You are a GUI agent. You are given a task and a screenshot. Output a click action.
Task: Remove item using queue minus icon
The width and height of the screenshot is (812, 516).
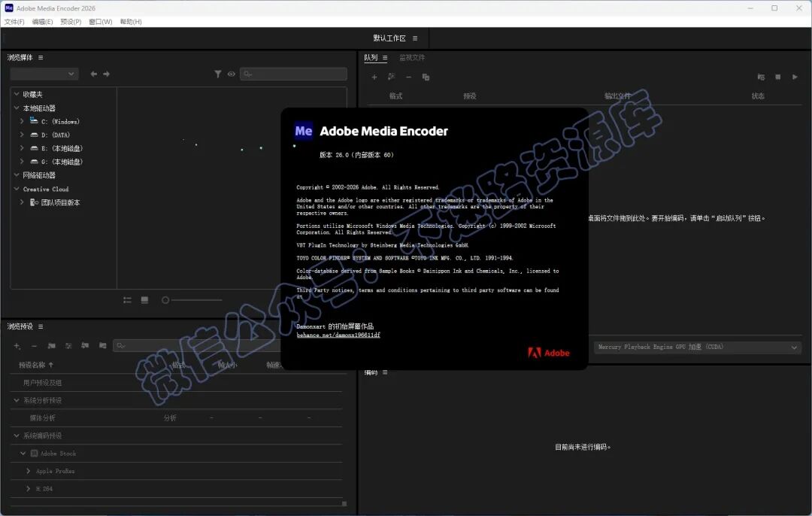coord(408,77)
